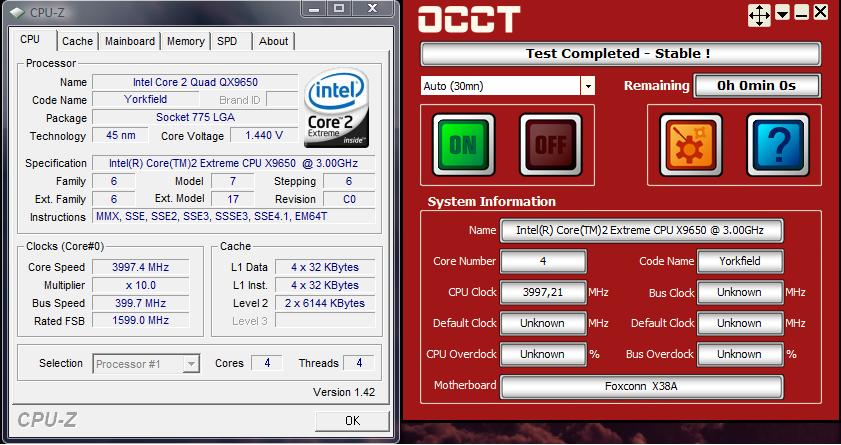Click the OK button in CPU-Z
This screenshot has height=445, width=841.
(352, 421)
